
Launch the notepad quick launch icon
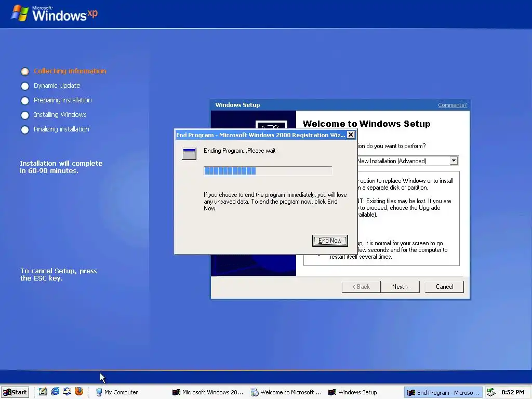pyautogui.click(x=43, y=392)
